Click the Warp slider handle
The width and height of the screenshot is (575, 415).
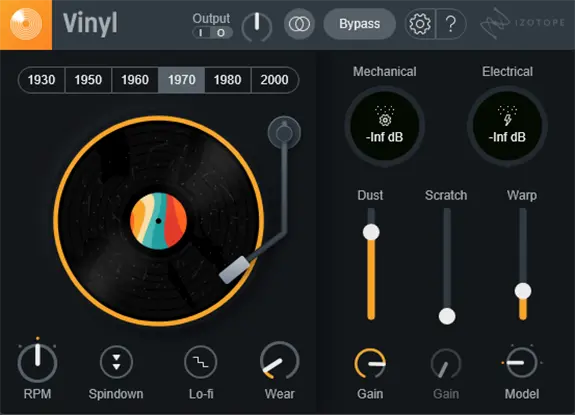click(523, 291)
